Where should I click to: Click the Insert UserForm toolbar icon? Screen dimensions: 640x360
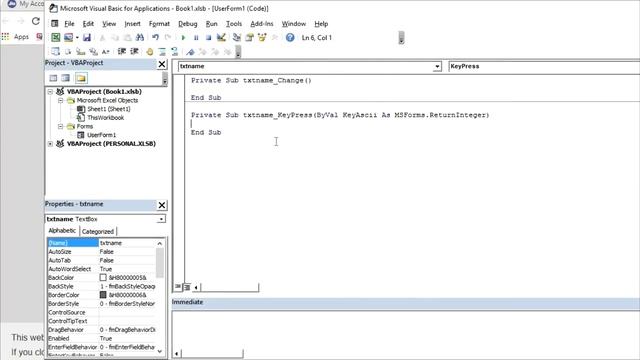68,38
